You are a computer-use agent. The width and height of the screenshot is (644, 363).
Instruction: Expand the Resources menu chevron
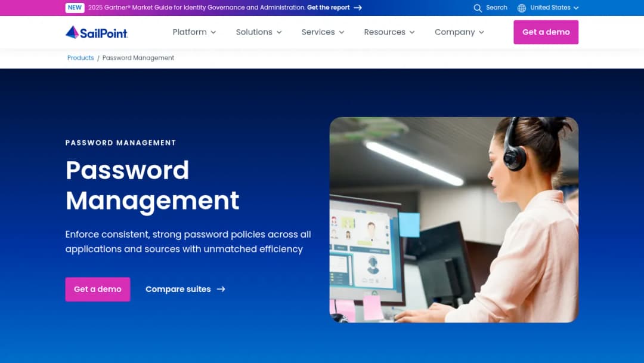click(x=412, y=32)
